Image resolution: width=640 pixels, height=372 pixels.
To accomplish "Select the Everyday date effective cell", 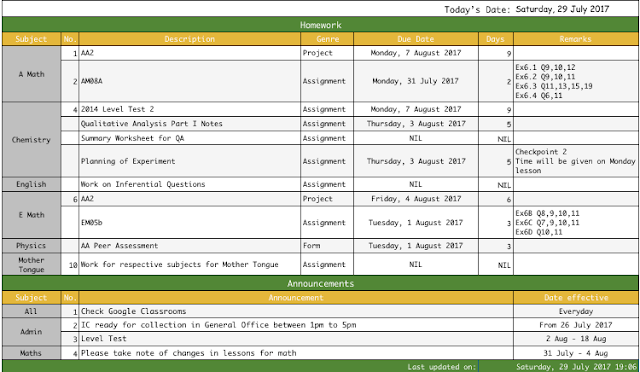I will tap(576, 311).
